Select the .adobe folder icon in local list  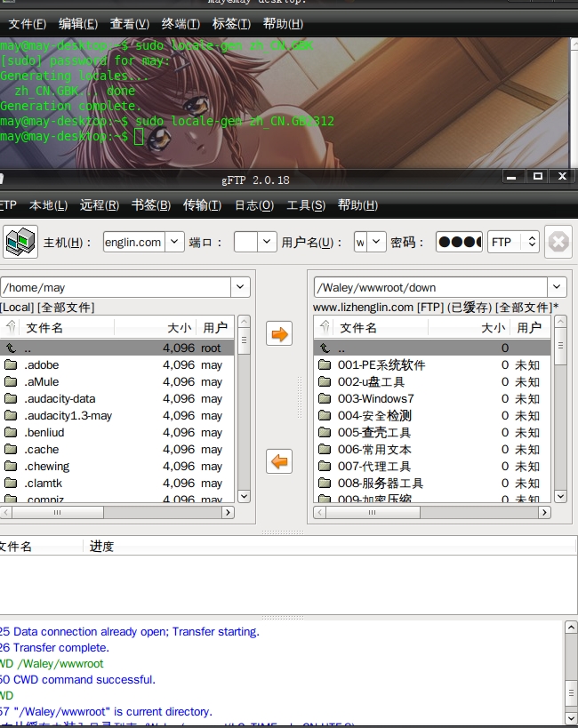coord(10,365)
